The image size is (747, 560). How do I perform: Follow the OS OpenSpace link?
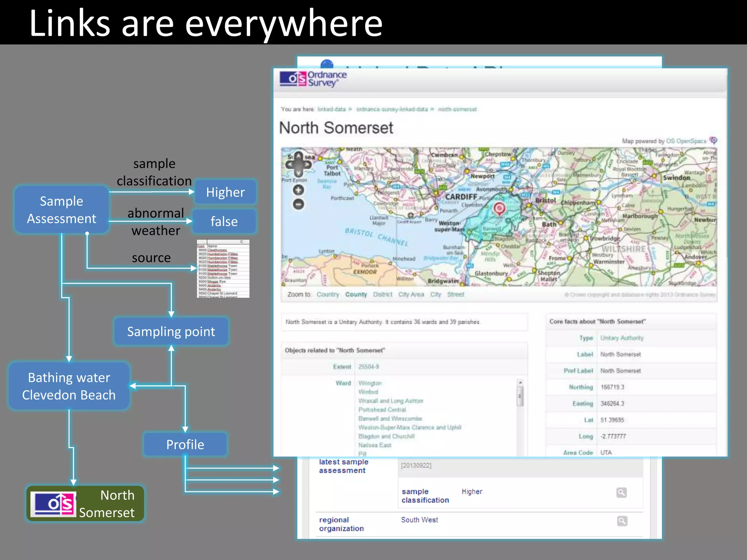click(x=686, y=141)
